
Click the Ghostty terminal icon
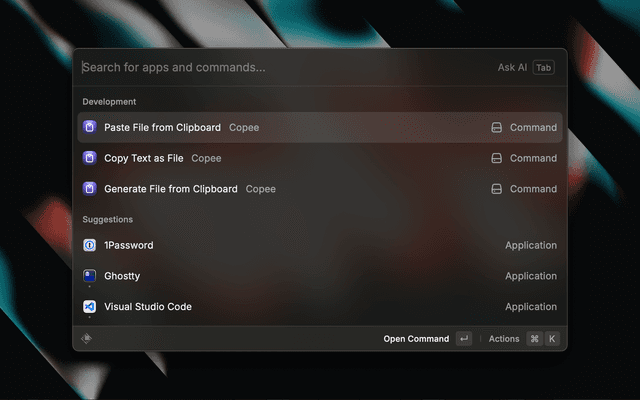click(89, 276)
